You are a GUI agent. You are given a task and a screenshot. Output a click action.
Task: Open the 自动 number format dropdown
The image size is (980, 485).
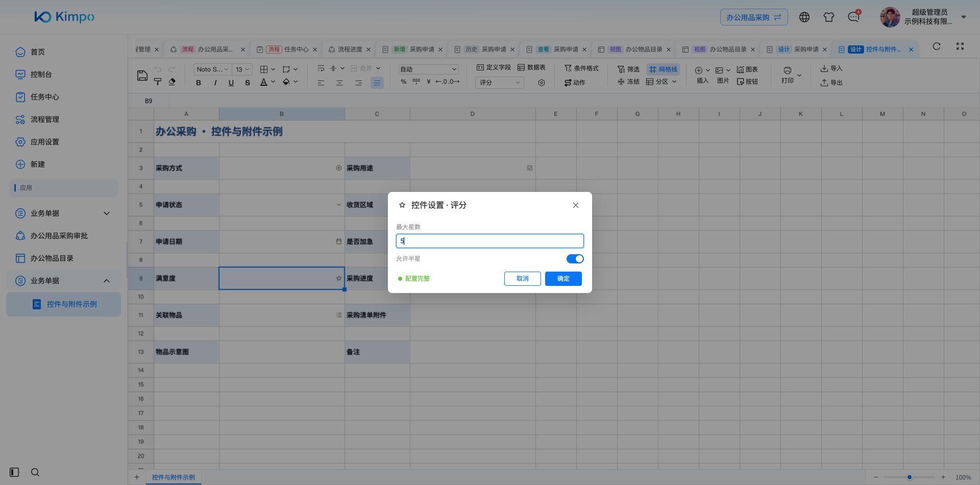coord(429,69)
